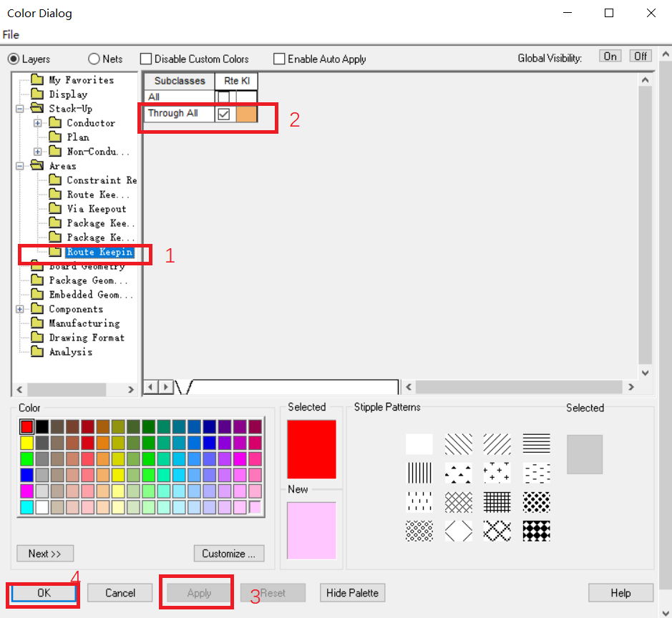Collapse the Stack-Up tree branch
Screen dimensions: 672x618
[x=21, y=108]
